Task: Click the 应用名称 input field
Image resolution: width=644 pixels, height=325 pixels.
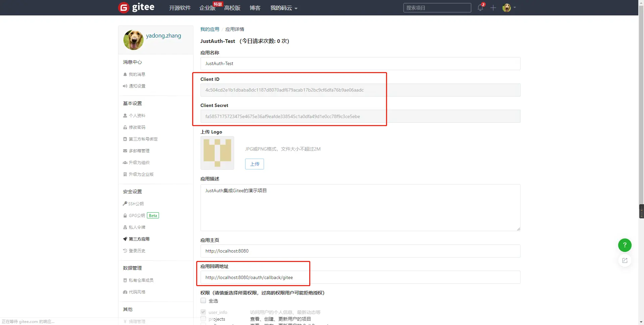Action: click(360, 64)
